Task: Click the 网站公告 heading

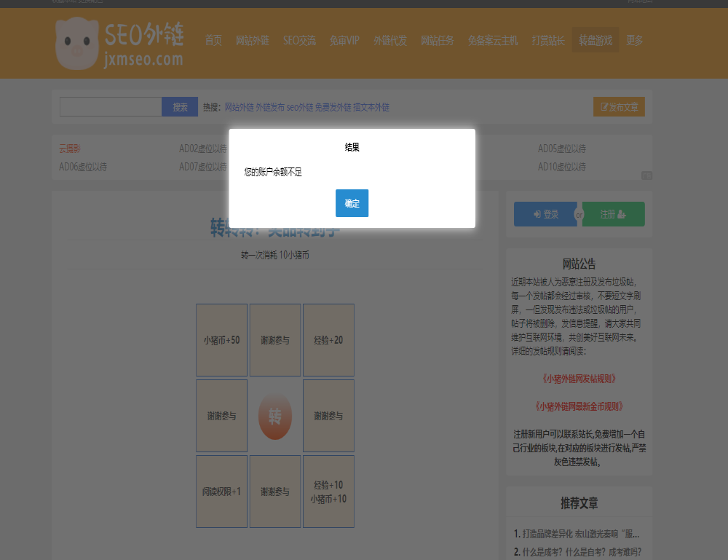Action: [579, 264]
